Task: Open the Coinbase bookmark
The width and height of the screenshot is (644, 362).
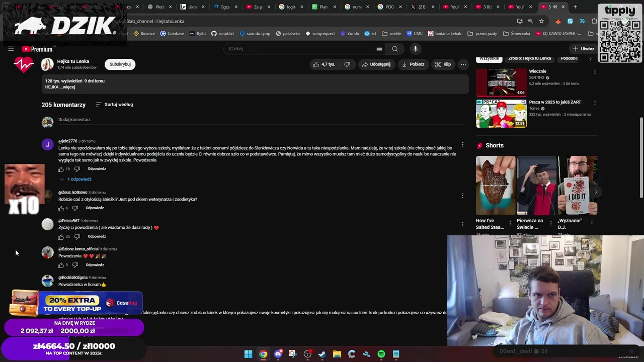Action: point(172,34)
